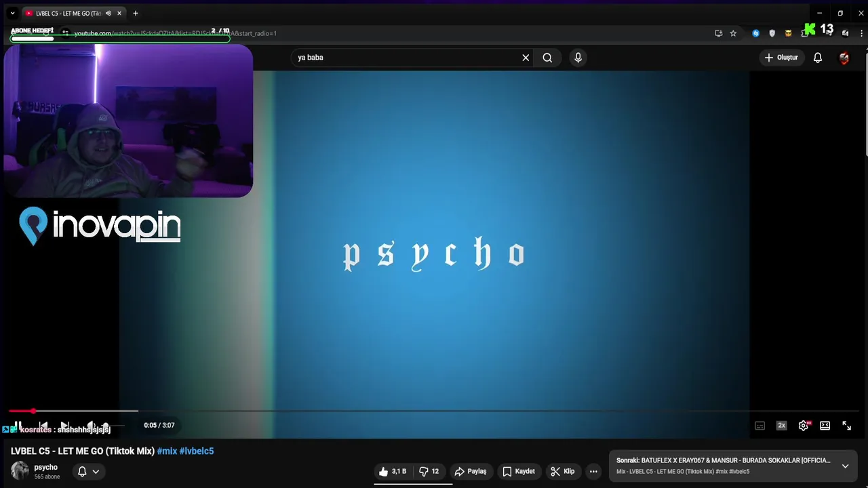Screen dimensions: 868x488
Task: Close the LVBEL C5 tab
Action: tap(119, 13)
